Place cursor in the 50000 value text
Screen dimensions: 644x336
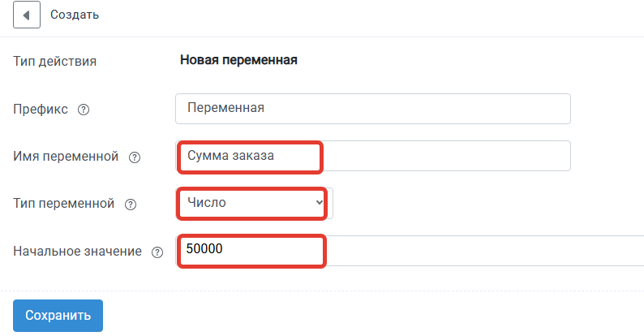pyautogui.click(x=204, y=248)
